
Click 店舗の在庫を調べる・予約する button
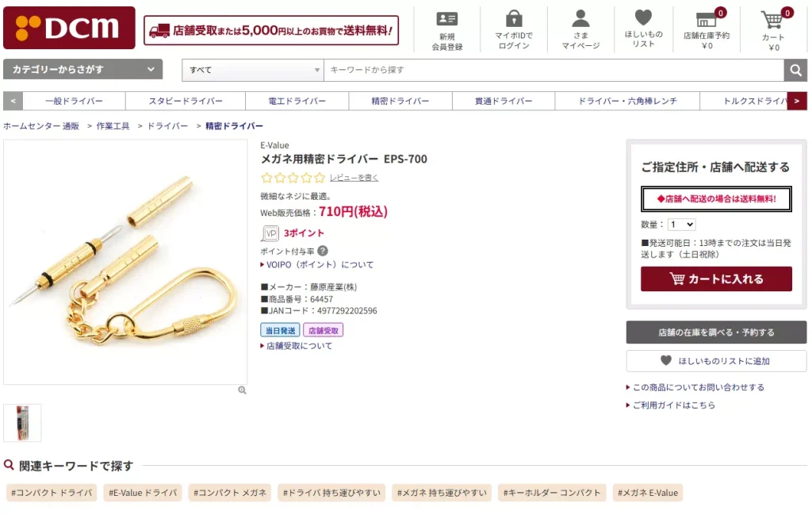pos(716,332)
